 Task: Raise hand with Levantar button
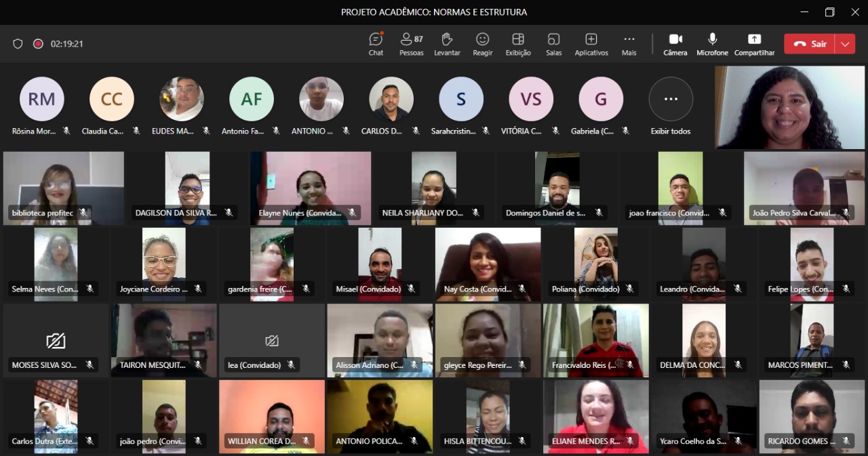pyautogui.click(x=447, y=44)
